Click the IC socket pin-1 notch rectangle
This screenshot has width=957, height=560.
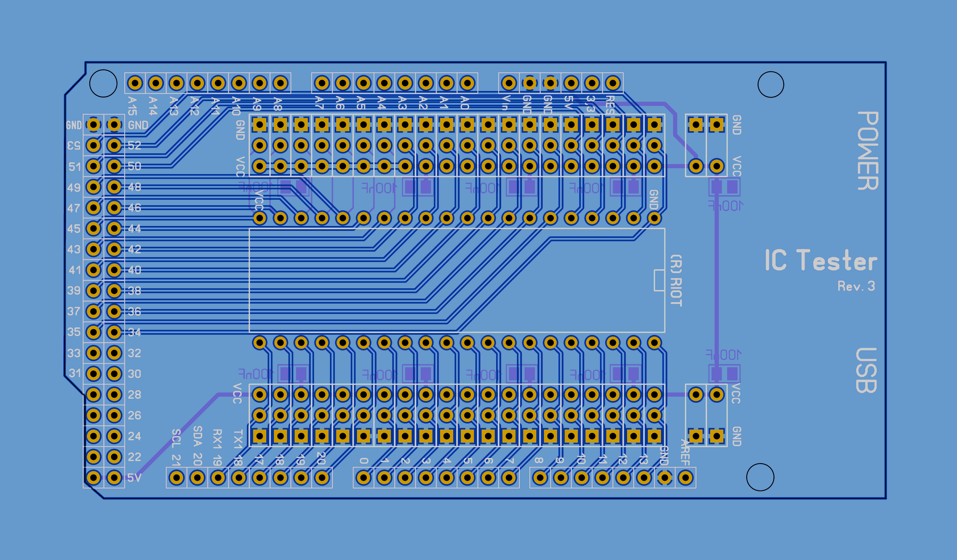click(x=659, y=280)
